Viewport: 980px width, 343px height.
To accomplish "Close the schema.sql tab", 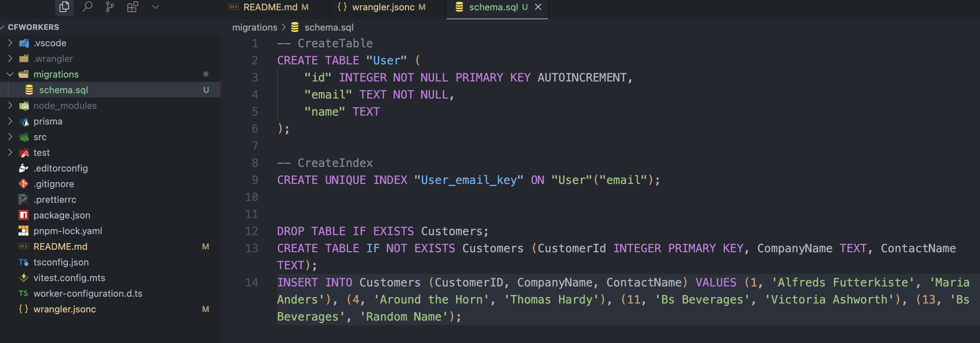I will coord(538,7).
